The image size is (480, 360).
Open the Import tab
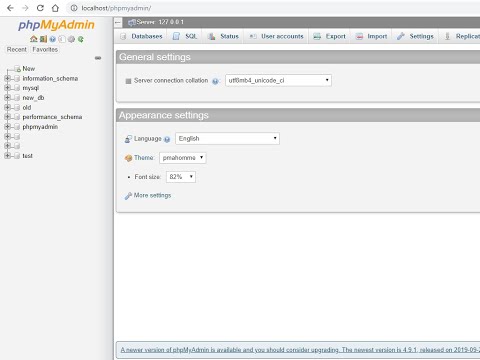point(371,36)
